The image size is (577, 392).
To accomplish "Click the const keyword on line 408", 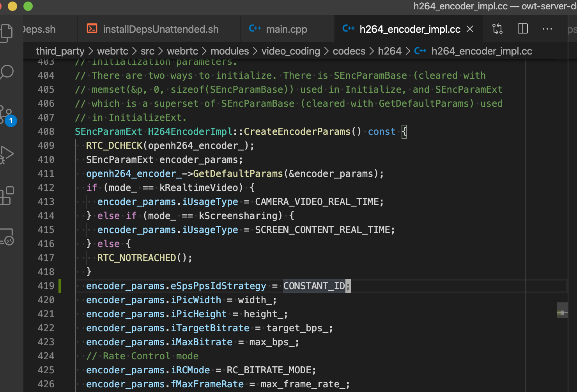I will coord(382,132).
